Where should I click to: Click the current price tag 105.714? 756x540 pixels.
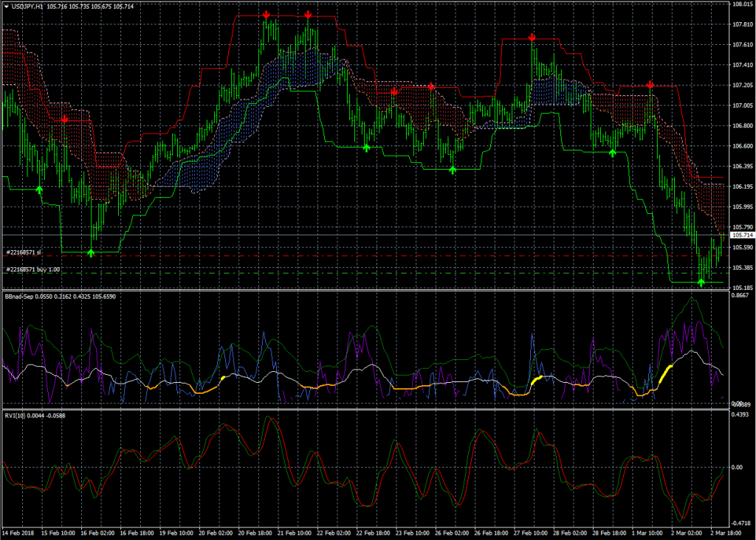pyautogui.click(x=741, y=235)
